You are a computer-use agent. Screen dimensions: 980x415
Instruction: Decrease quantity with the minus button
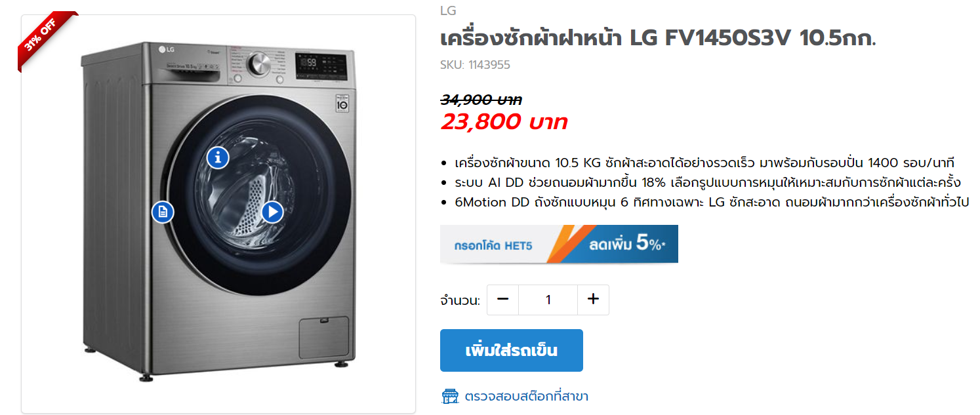(503, 300)
